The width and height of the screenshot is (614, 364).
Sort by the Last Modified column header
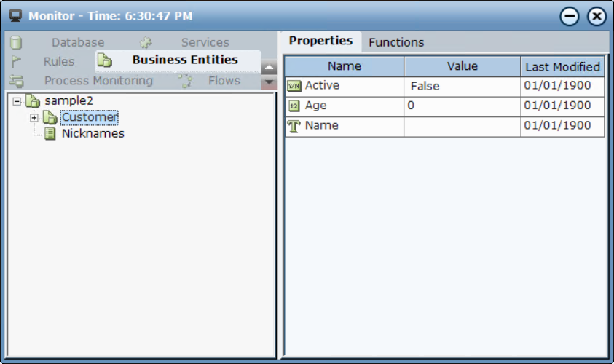click(x=562, y=66)
